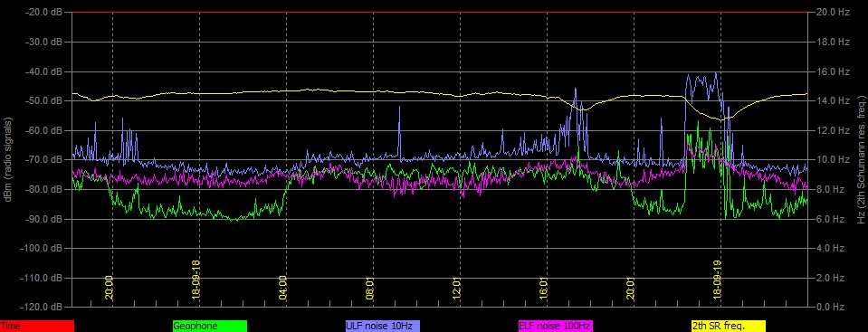Click the 14.0 Hz right axis value
Image resolution: width=868 pixels, height=332 pixels.
point(832,100)
